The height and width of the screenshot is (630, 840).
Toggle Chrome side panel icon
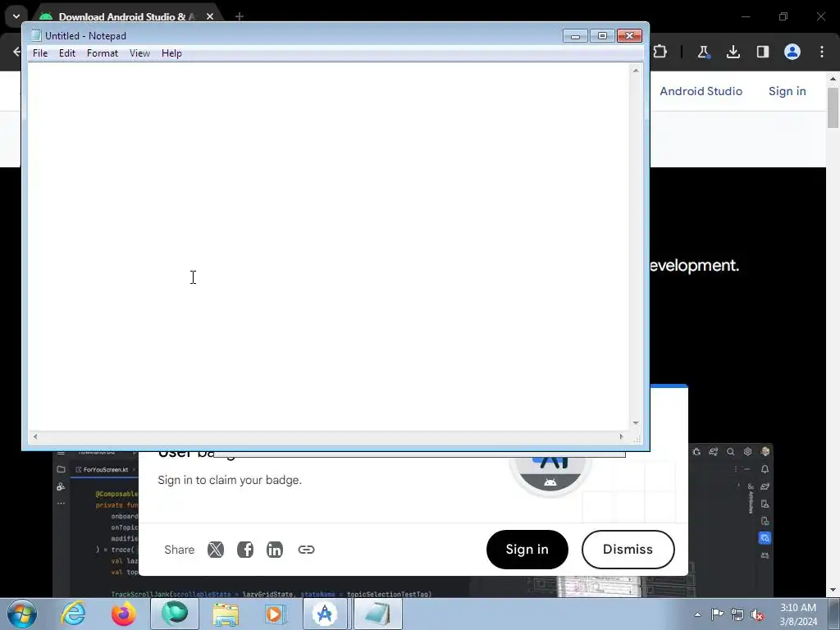click(x=763, y=52)
